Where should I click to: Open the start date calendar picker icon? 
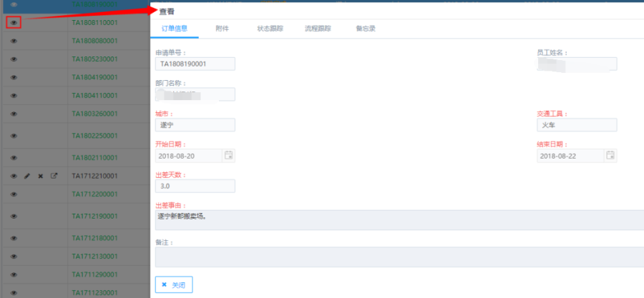pyautogui.click(x=228, y=156)
